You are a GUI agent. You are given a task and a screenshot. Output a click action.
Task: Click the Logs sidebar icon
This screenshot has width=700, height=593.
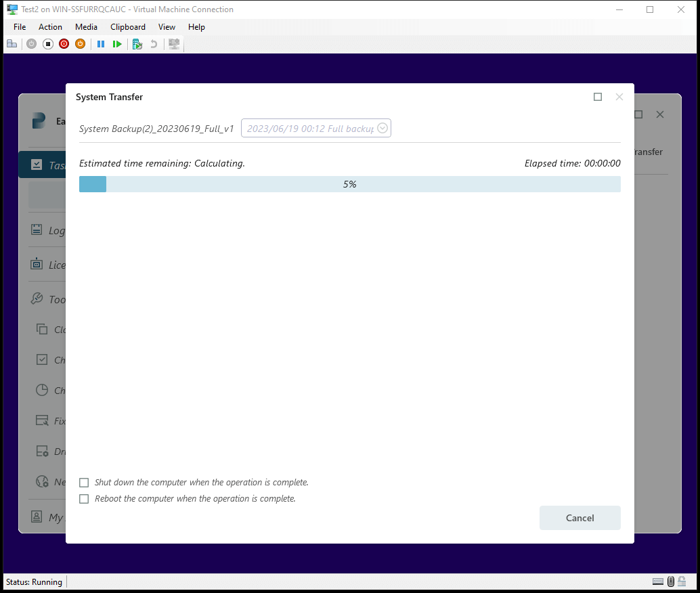37,229
